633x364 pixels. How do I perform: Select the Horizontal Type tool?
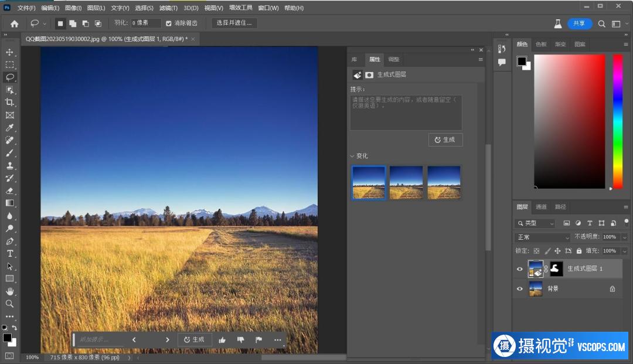[10, 253]
